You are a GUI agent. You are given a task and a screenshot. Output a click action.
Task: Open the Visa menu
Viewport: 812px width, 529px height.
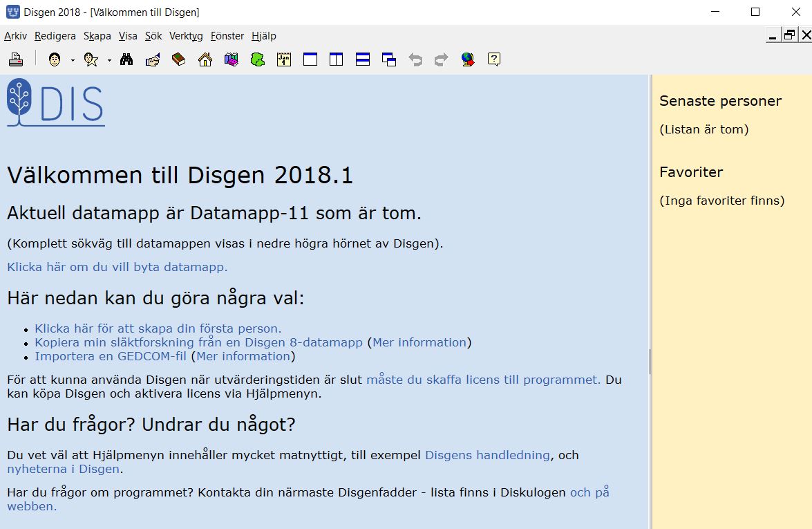(x=128, y=36)
